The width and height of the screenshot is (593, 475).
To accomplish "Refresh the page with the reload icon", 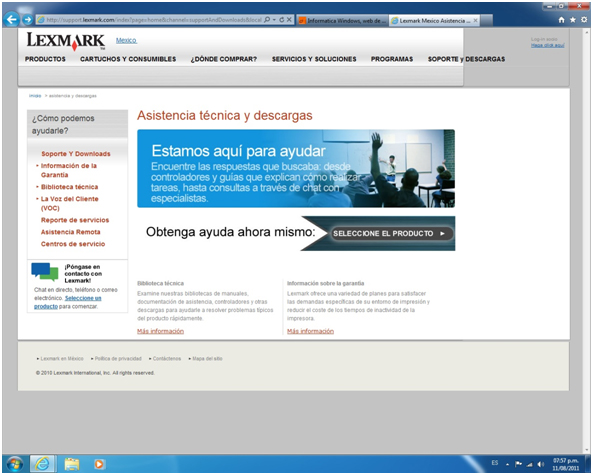I will coord(282,20).
